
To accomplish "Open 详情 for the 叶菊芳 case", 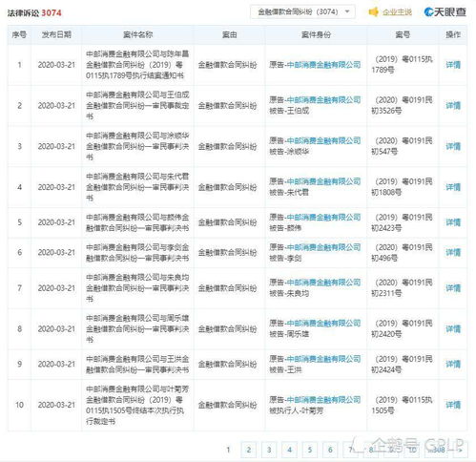I will coord(453,405).
